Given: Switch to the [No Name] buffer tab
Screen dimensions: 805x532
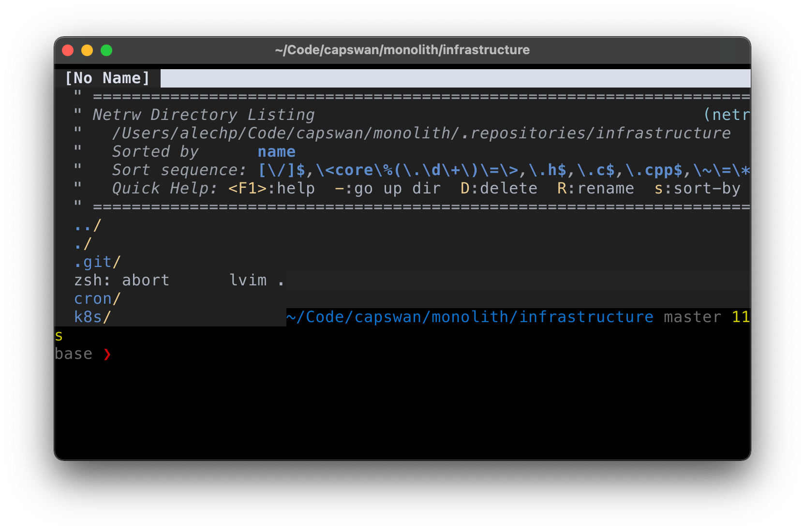Looking at the screenshot, I should click(x=107, y=77).
